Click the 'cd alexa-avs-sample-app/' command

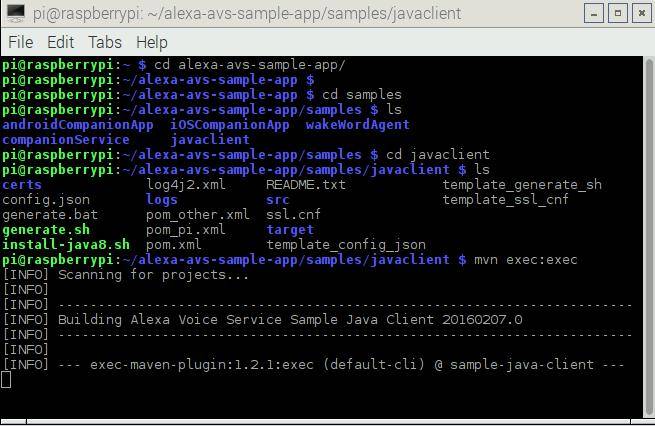(250, 65)
